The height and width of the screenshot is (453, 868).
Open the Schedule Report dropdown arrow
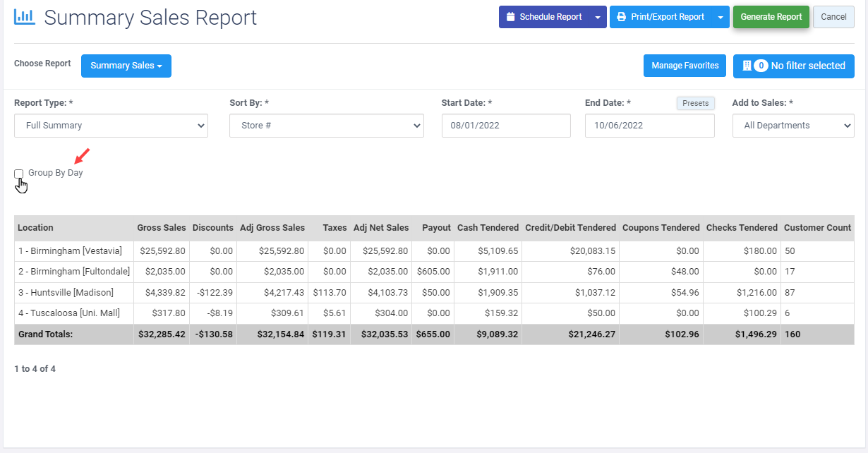598,17
